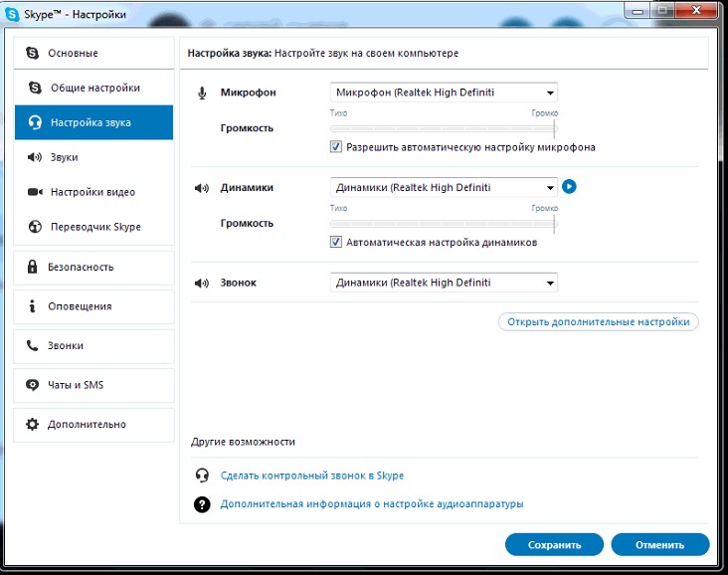
Task: Click the Отменить button
Action: tap(659, 545)
